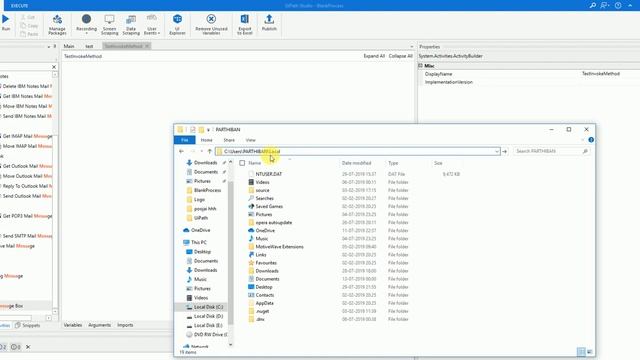Screen dimensions: 640x360
Task: Open Arguments panel
Action: [99, 325]
